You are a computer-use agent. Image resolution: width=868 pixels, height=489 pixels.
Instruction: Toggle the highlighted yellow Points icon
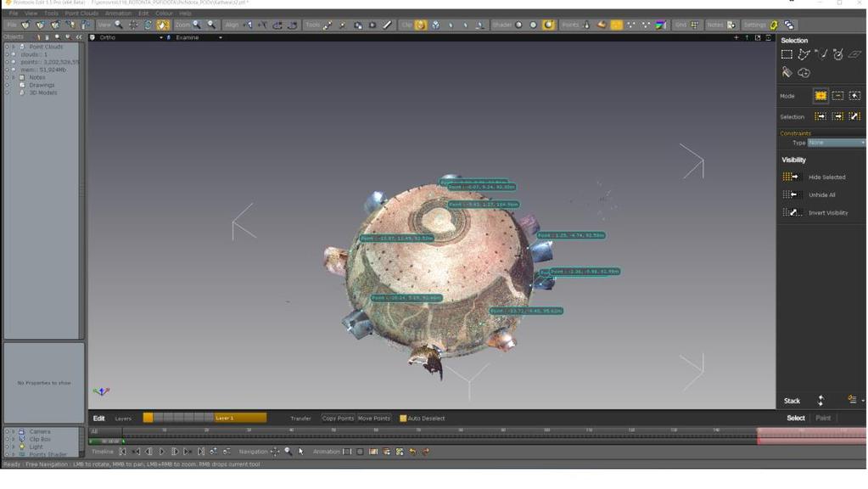tap(616, 25)
